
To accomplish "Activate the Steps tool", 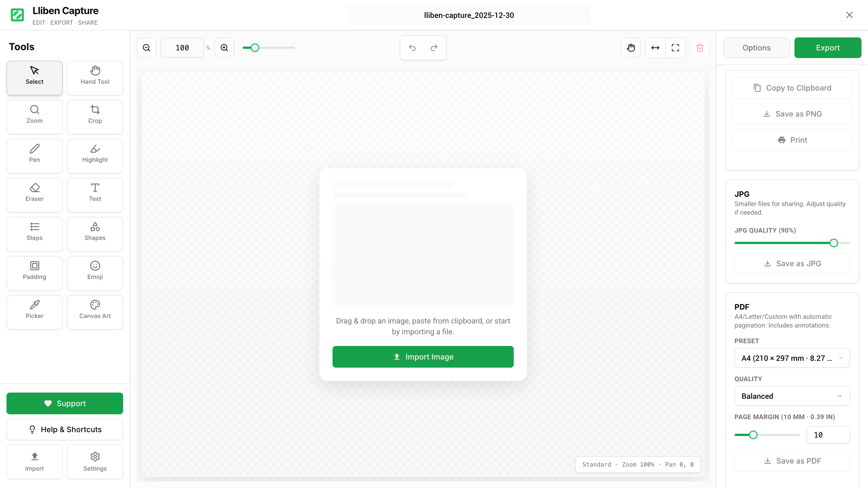I will coord(34,232).
